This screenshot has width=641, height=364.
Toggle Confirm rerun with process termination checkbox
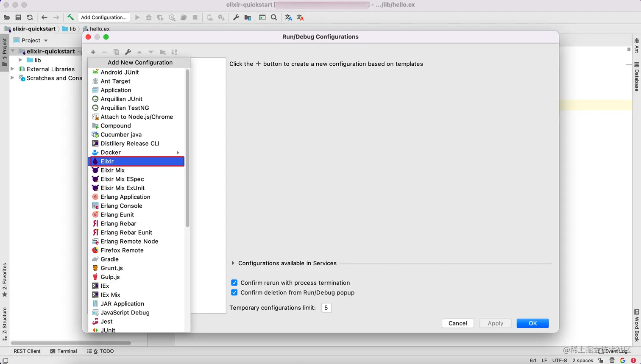pyautogui.click(x=234, y=283)
